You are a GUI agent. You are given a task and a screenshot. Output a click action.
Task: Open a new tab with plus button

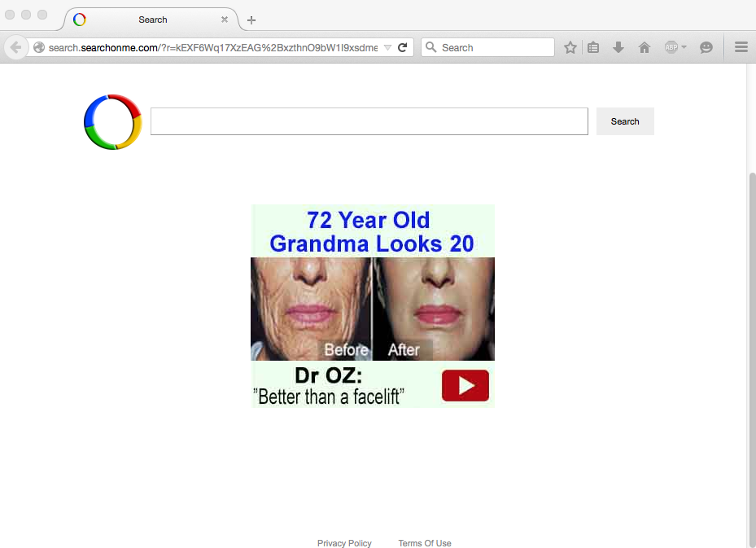(251, 20)
